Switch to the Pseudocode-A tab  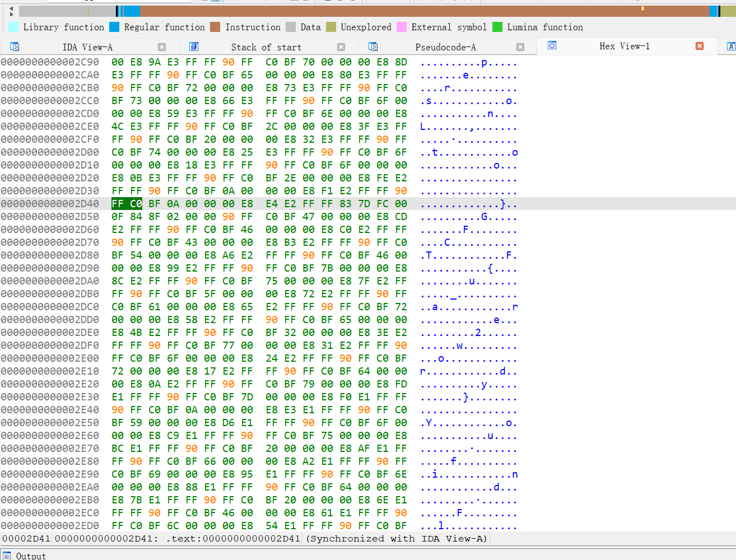pos(445,47)
